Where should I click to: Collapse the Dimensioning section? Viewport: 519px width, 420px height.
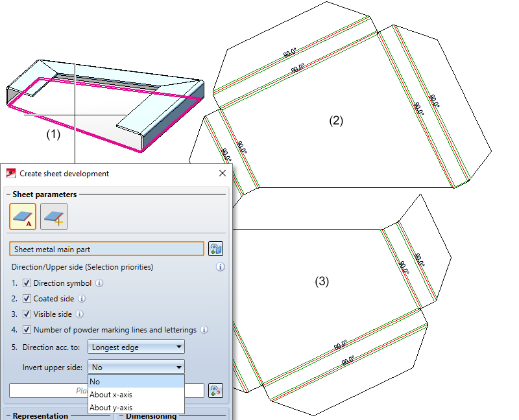coord(121,415)
